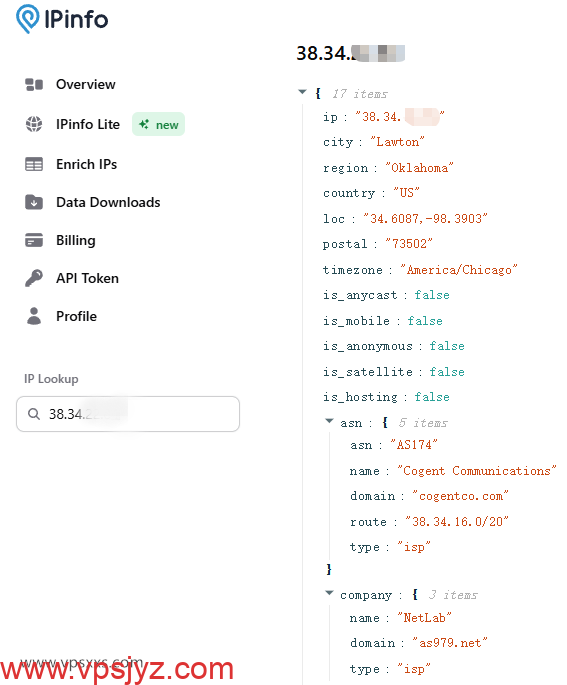Click the IP address heading 38.34
This screenshot has height=685, width=567.
click(x=350, y=53)
